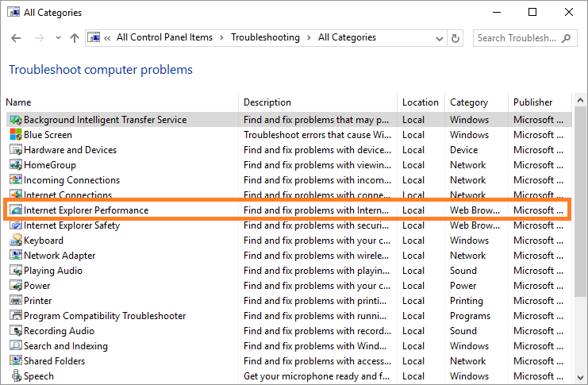This screenshot has height=385, width=588.
Task: Go up one level with up arrow
Action: point(75,38)
